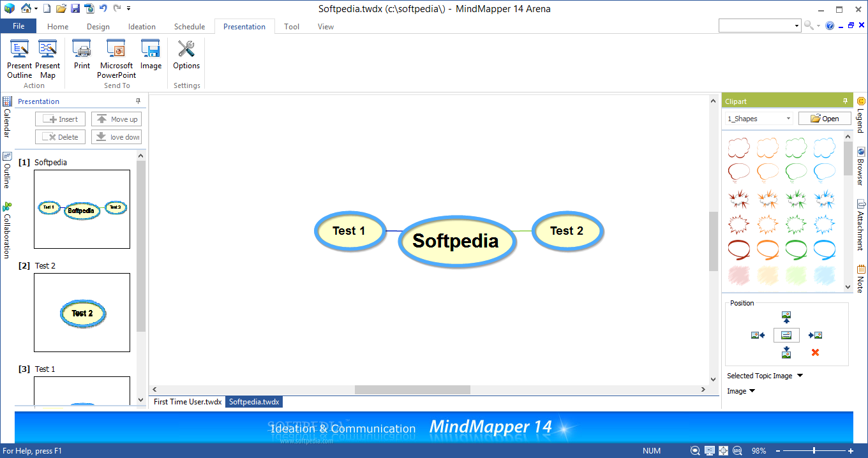Place image below topic text
This screenshot has width=868, height=458.
pyautogui.click(x=786, y=352)
